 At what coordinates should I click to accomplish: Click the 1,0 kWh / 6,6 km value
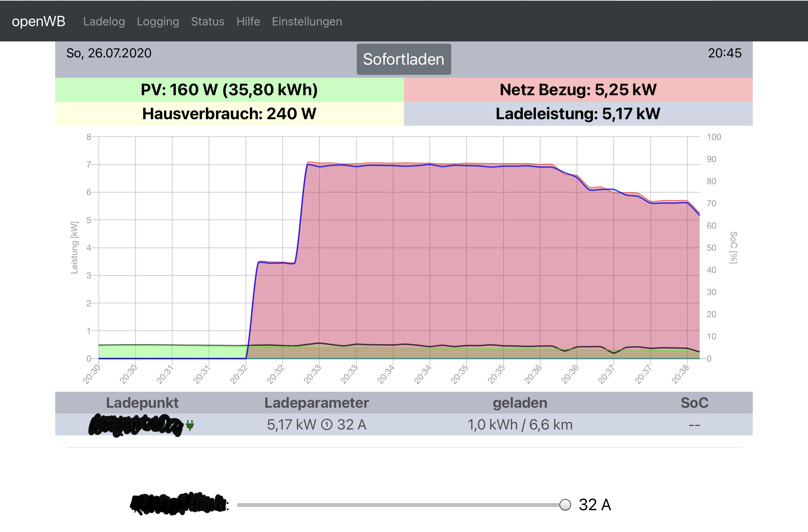[x=520, y=425]
